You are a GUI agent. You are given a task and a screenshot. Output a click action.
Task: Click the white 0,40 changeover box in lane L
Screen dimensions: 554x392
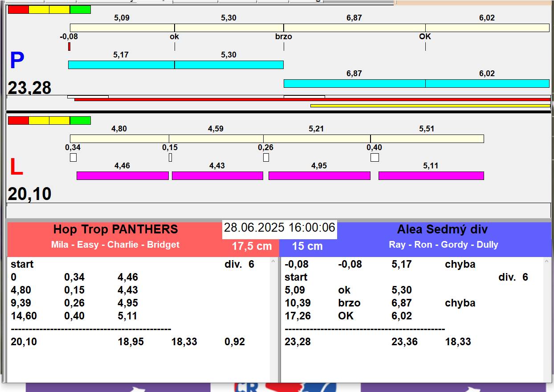click(375, 157)
